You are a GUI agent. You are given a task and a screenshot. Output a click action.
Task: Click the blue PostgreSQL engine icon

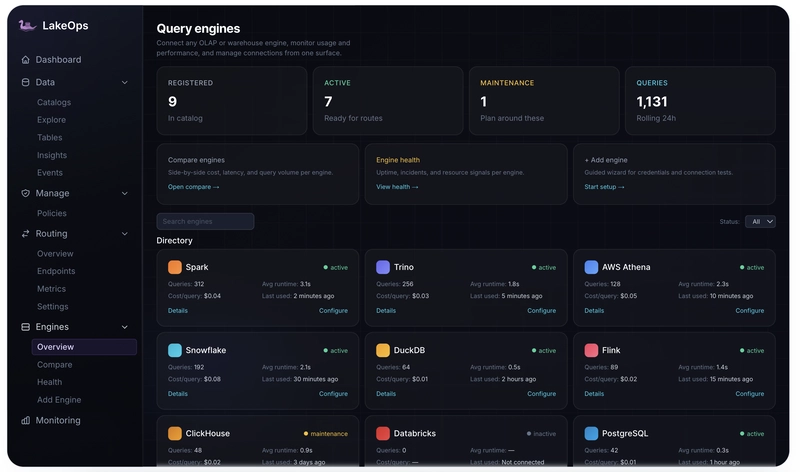click(591, 434)
